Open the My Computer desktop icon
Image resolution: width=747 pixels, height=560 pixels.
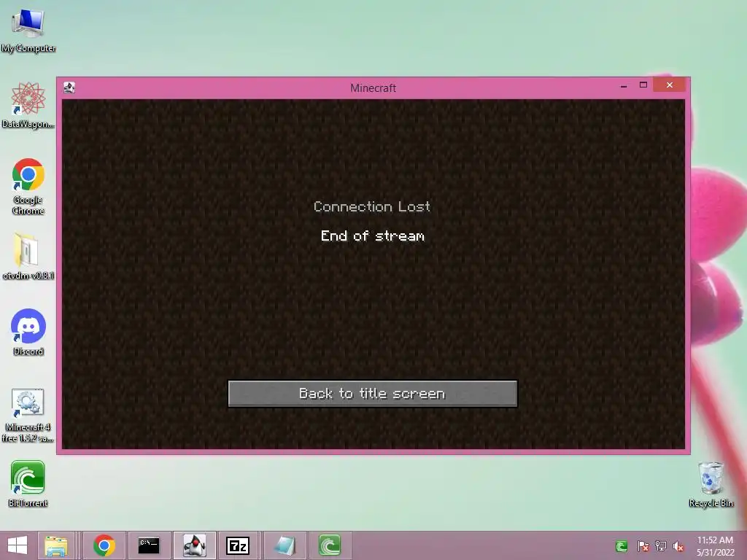(28, 29)
